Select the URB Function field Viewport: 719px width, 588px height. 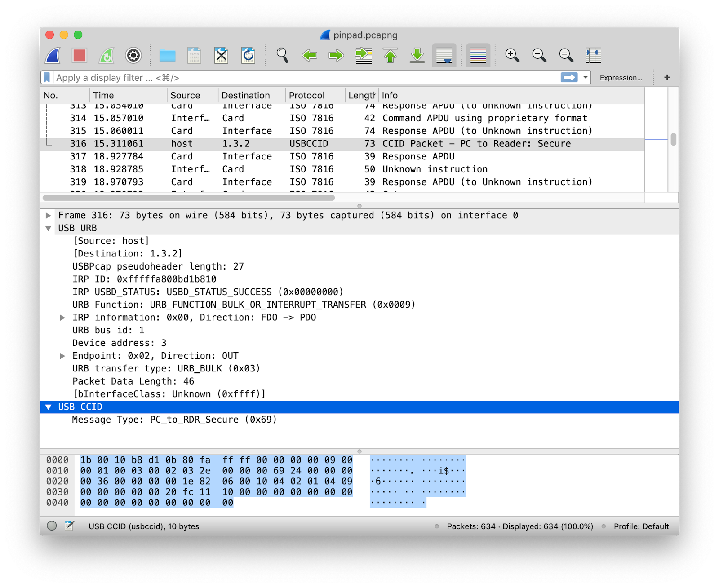pos(244,305)
